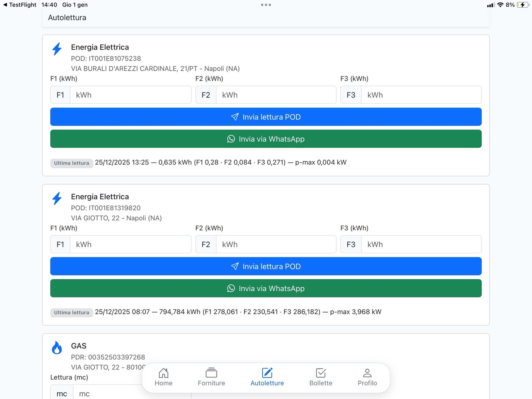Focus F1 kWh field for POD IT001E81319820
The width and height of the screenshot is (532, 399).
pyautogui.click(x=131, y=244)
